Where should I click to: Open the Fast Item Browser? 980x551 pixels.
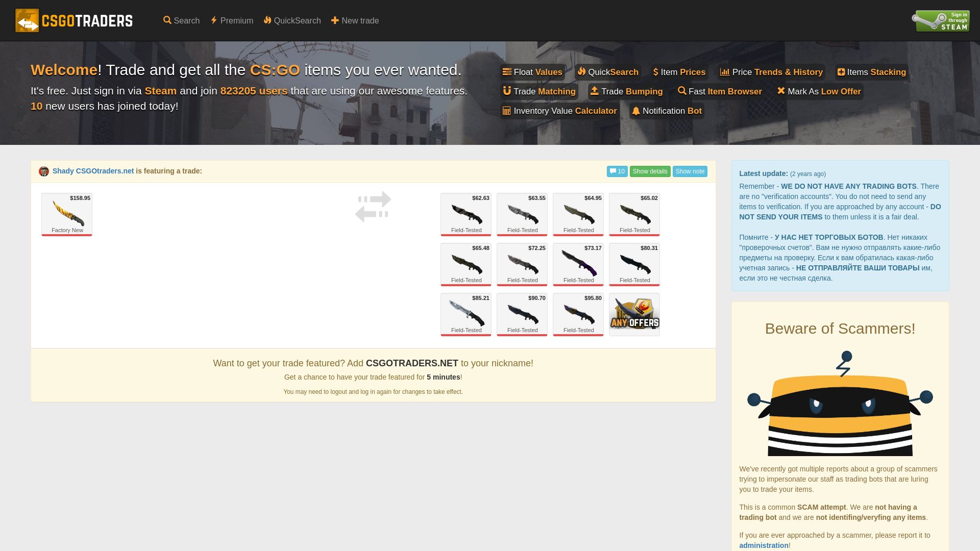(x=720, y=91)
